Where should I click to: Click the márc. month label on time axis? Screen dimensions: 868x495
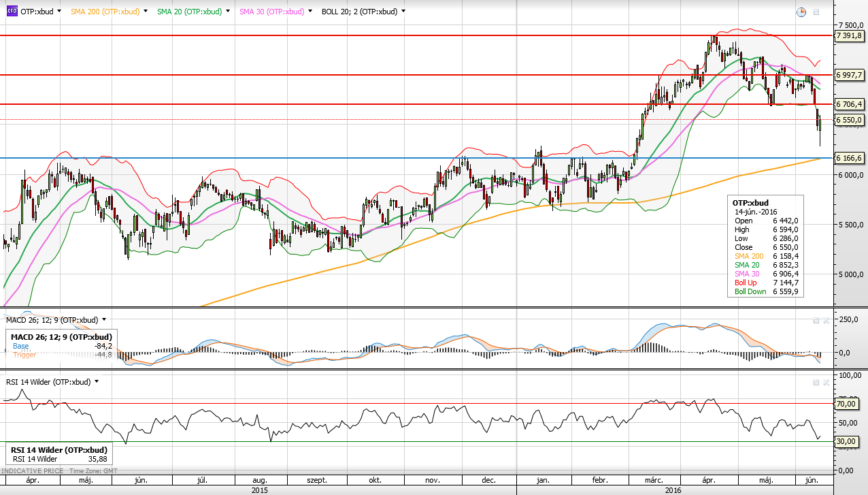pyautogui.click(x=654, y=480)
